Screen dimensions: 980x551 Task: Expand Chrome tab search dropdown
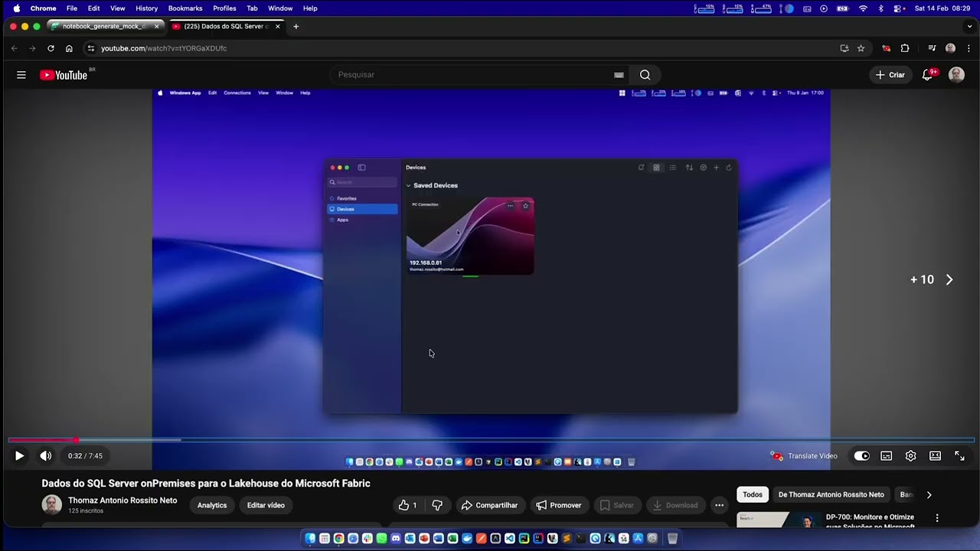coord(969,26)
